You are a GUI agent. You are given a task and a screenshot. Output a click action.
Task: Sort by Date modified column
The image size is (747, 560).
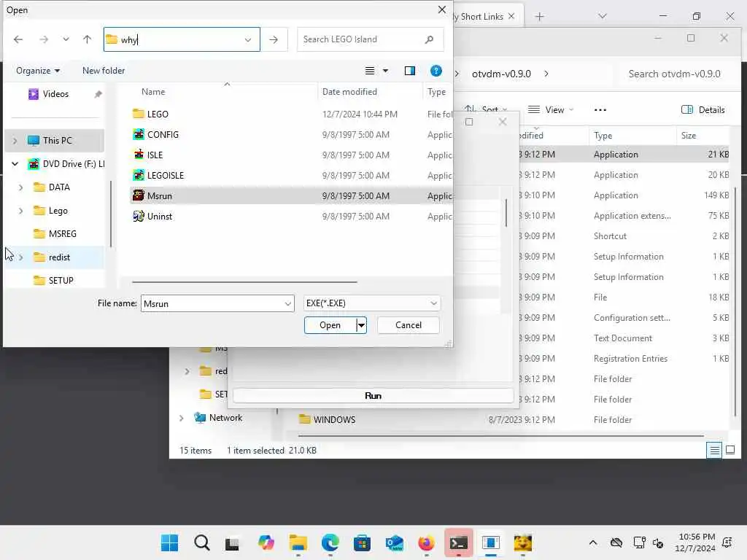click(x=349, y=92)
